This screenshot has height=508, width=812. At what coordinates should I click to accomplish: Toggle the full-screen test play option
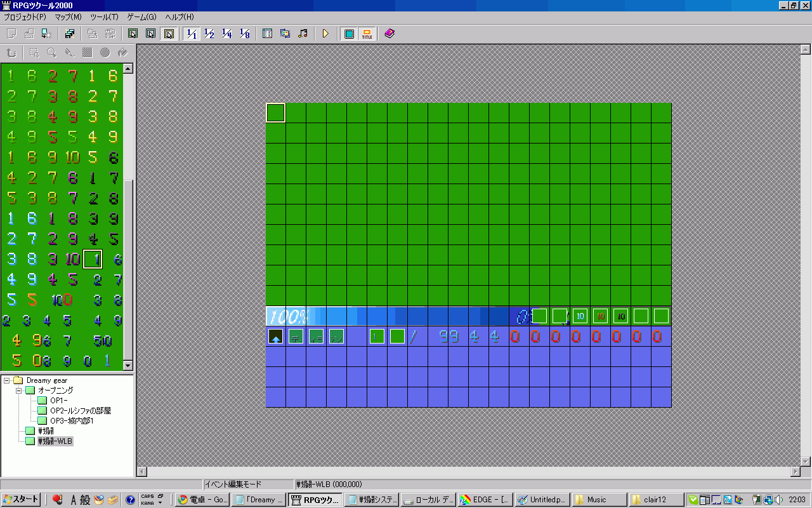click(x=349, y=34)
